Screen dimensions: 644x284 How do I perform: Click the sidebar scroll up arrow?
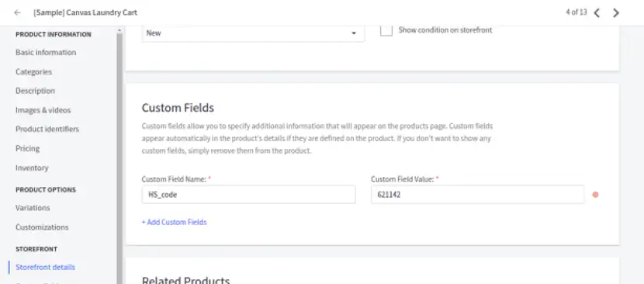pyautogui.click(x=119, y=30)
